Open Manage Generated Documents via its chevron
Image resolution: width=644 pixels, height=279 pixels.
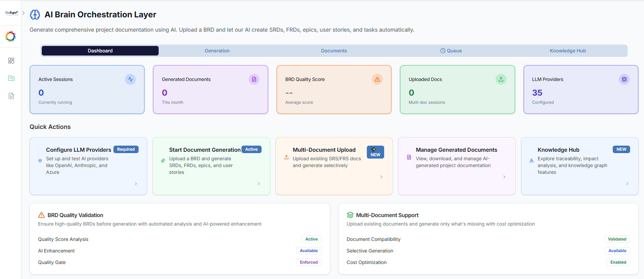coord(504,177)
